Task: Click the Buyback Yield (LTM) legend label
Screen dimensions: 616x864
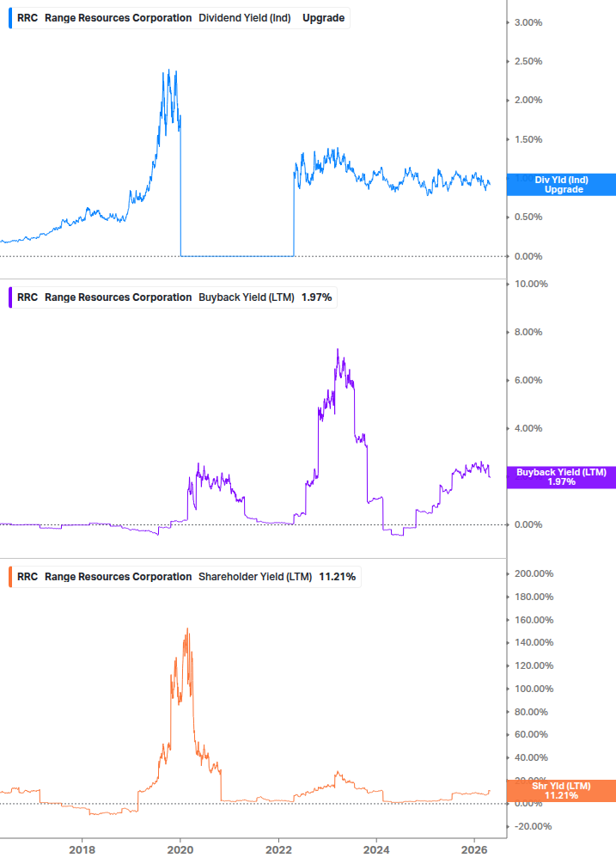Action: tap(246, 297)
